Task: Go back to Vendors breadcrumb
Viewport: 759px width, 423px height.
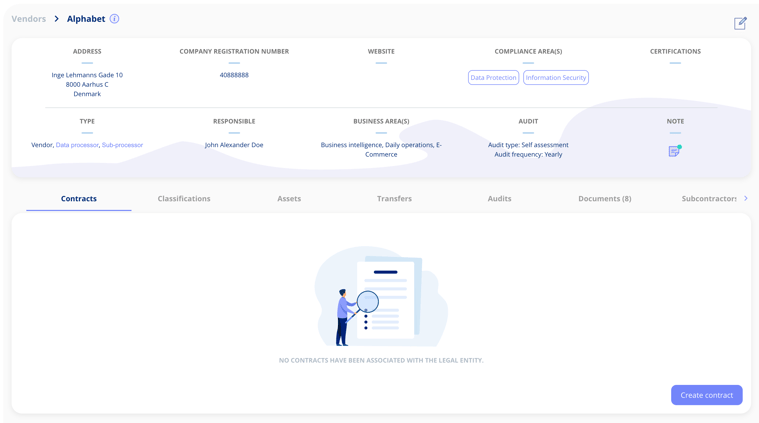Action: coord(29,19)
